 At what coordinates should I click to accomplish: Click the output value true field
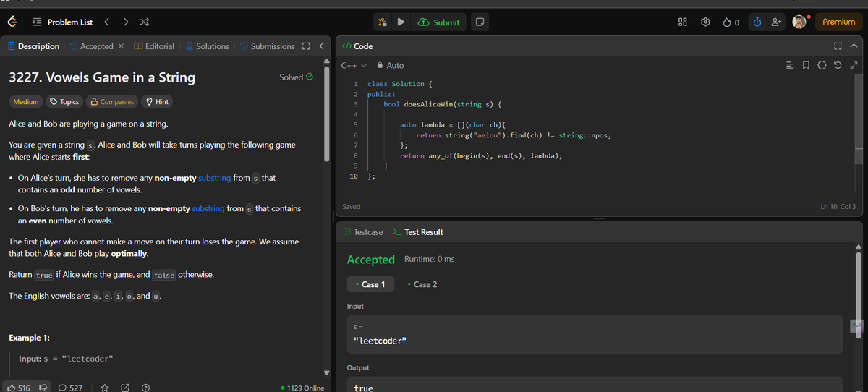coord(595,386)
